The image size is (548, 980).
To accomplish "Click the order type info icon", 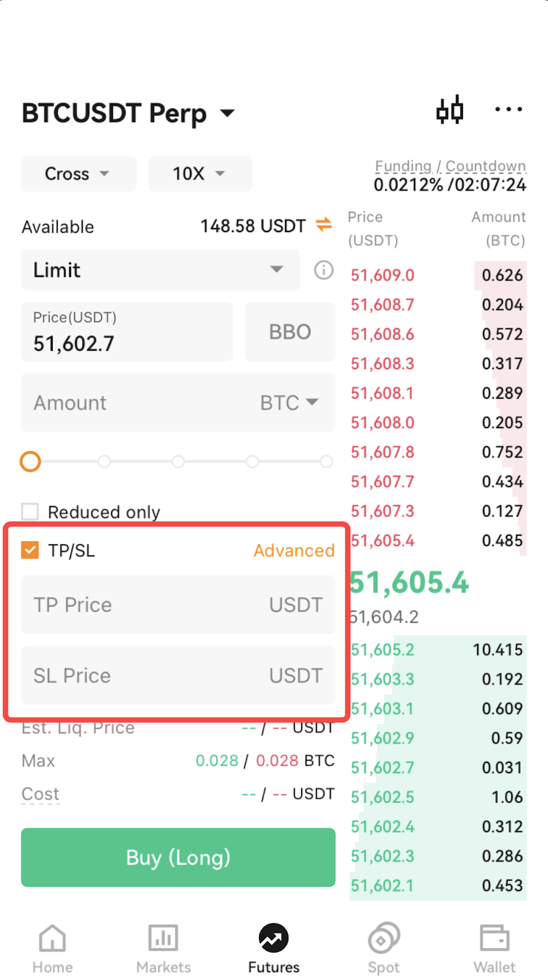I will (324, 270).
